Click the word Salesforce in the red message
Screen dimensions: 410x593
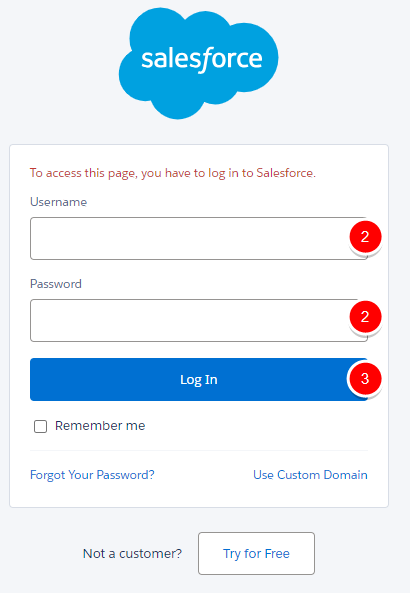(286, 173)
